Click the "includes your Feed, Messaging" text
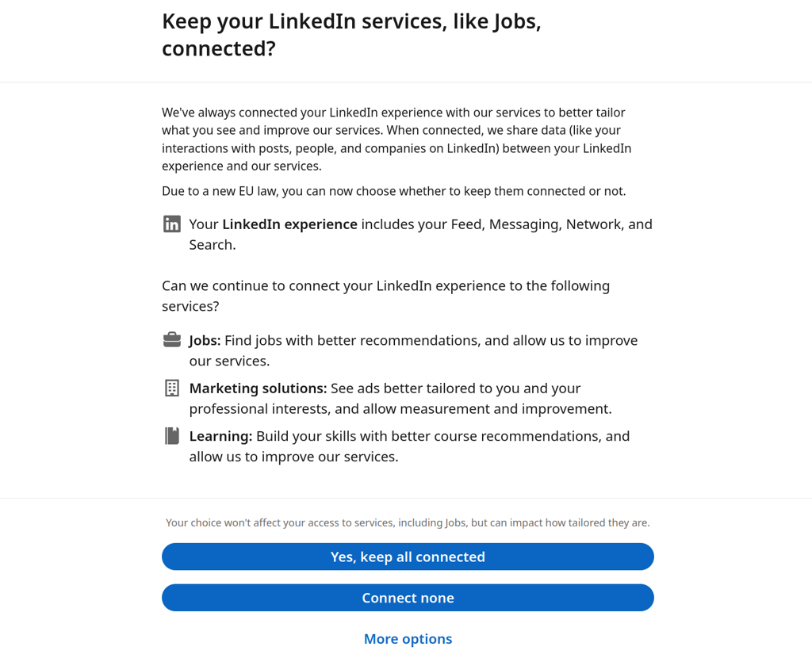The height and width of the screenshot is (658, 812). tap(506, 224)
